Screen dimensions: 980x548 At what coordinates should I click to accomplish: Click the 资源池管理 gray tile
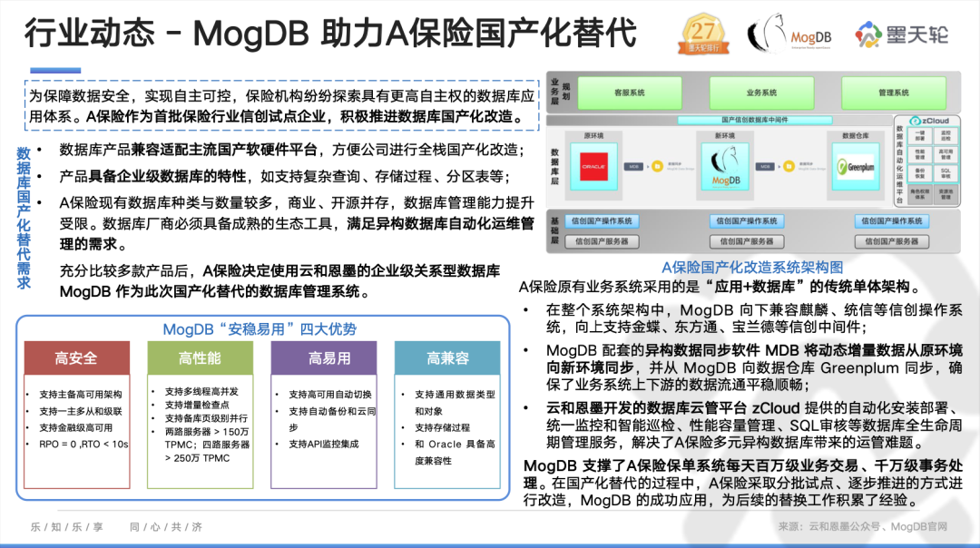(x=946, y=194)
